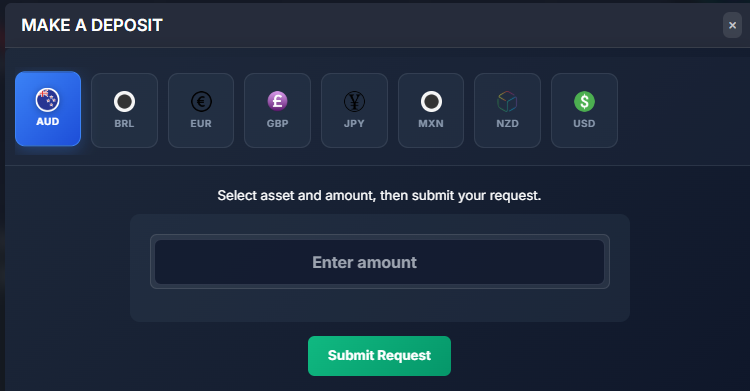Switch to MXN via its label
The width and height of the screenshot is (750, 391).
431,123
